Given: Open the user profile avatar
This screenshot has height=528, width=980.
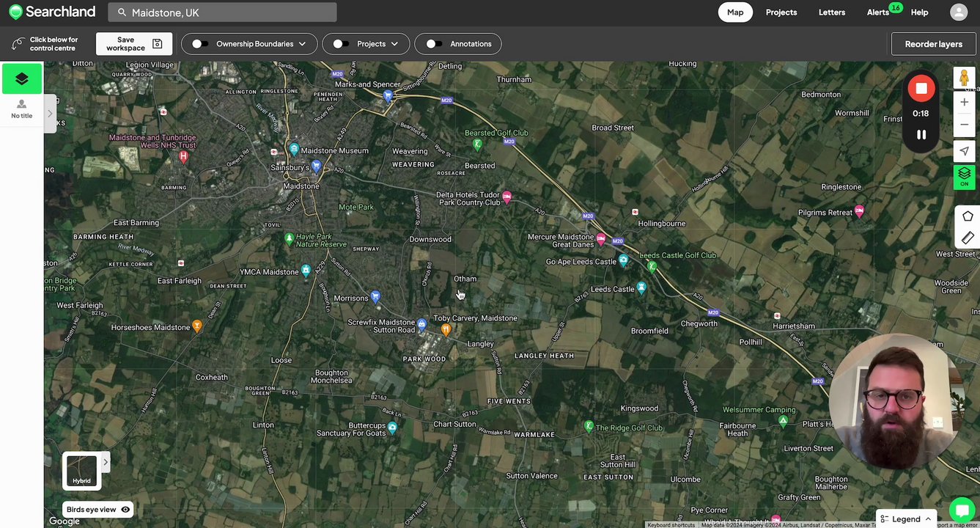Looking at the screenshot, I should click(x=959, y=12).
